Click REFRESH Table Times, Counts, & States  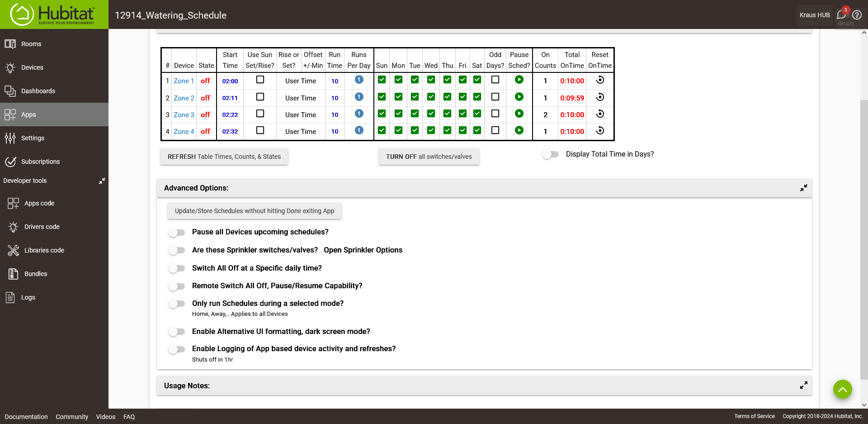point(224,157)
